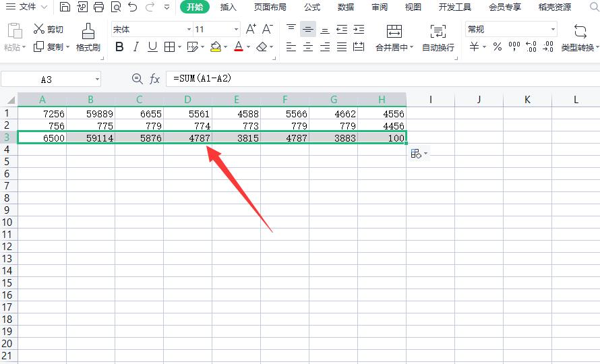Apply yellow fill color to cells
This screenshot has height=364, width=600.
tap(216, 47)
